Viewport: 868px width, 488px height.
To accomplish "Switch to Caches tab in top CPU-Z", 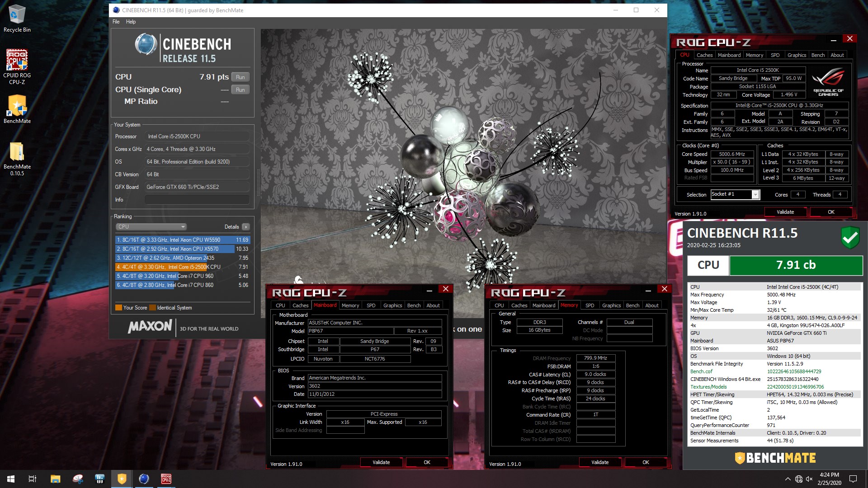I will [x=704, y=55].
